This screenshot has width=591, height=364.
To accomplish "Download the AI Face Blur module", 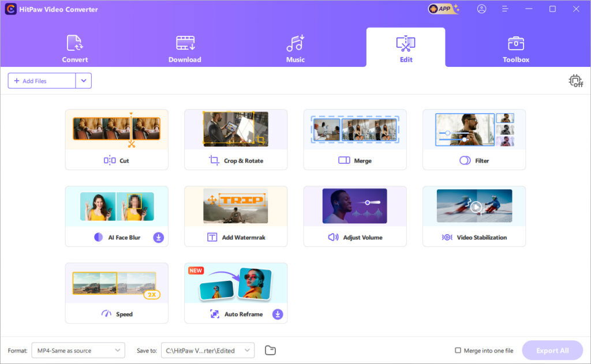I will (158, 238).
